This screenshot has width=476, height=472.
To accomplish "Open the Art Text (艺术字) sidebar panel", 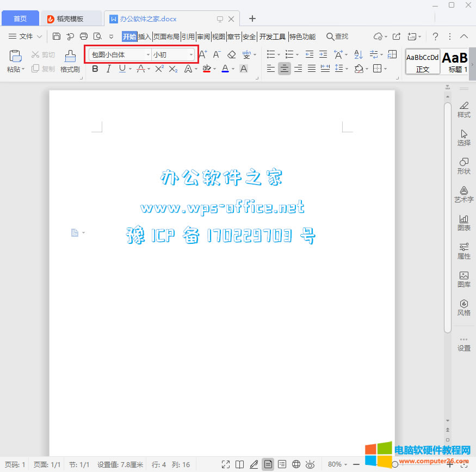I will tap(463, 191).
